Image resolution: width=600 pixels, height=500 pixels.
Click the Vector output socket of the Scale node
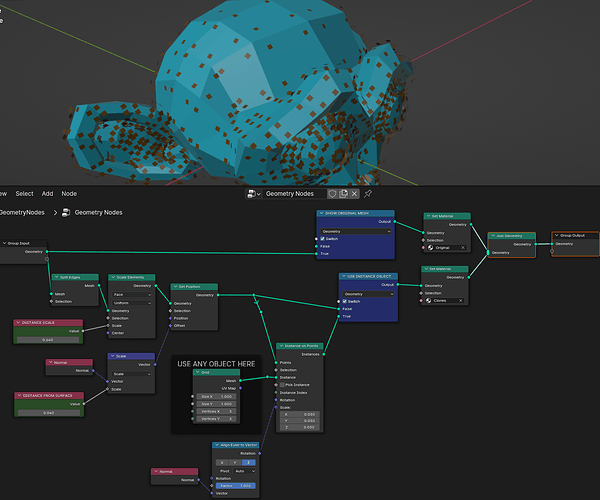pyautogui.click(x=155, y=365)
